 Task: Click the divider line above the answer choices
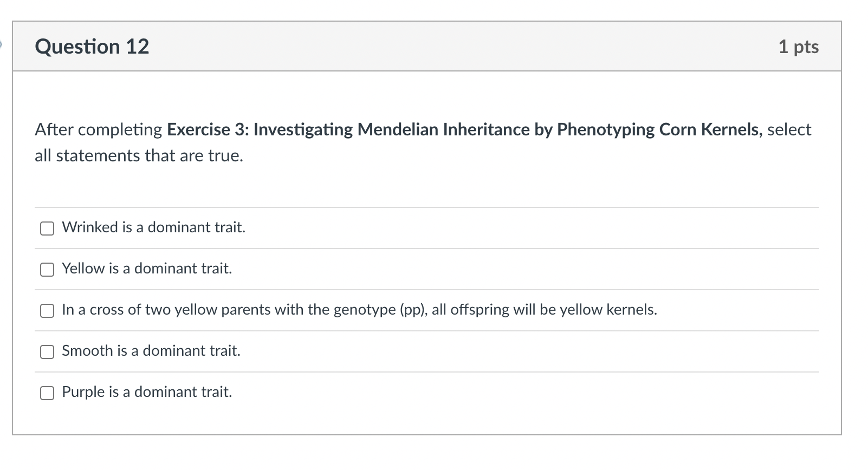(x=428, y=207)
